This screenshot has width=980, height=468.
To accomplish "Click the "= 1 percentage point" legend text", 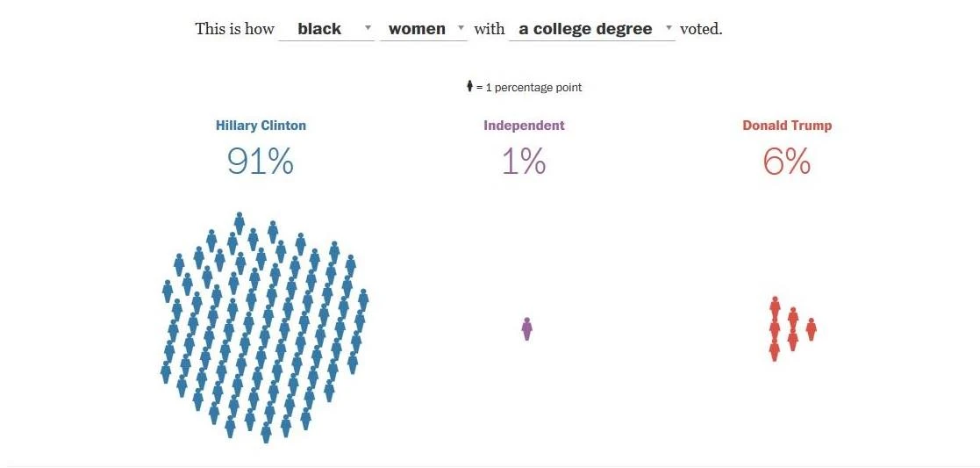I will pyautogui.click(x=529, y=87).
